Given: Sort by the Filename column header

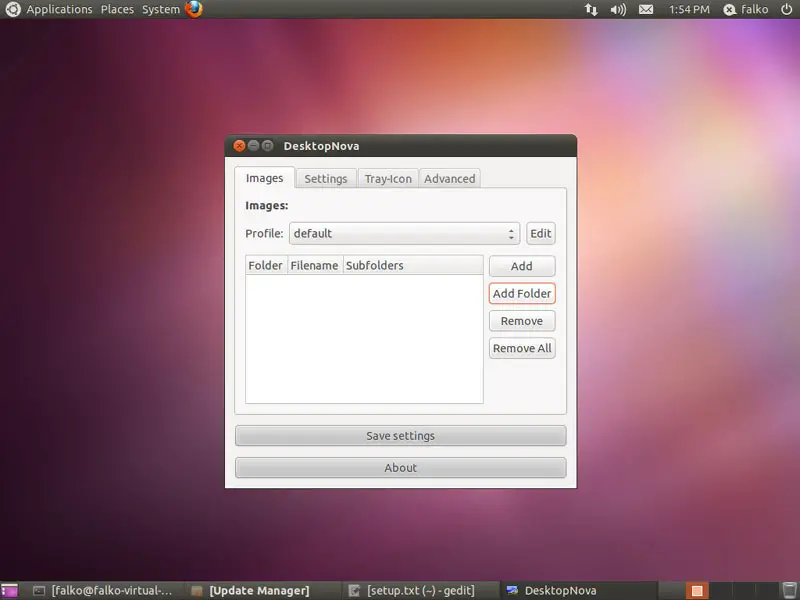Looking at the screenshot, I should (315, 265).
